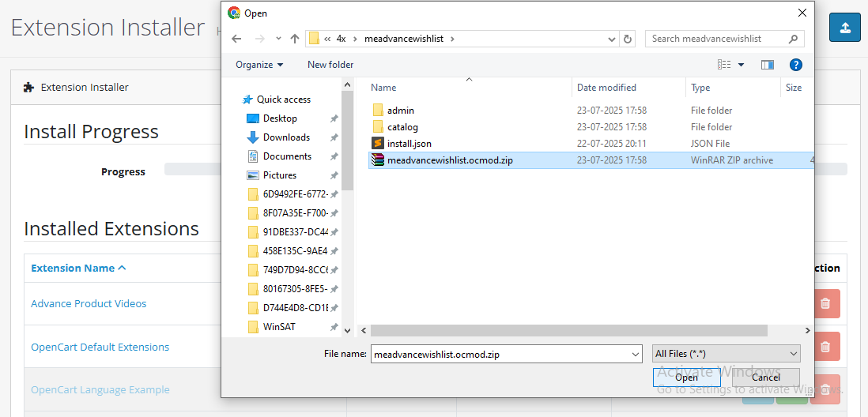Screen dimensions: 868x417
Task: Click horizontal scrollbar in file list
Action: 569,330
